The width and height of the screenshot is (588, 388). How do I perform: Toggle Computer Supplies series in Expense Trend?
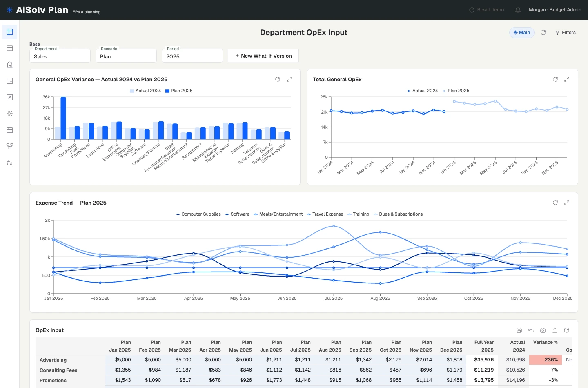click(x=198, y=214)
